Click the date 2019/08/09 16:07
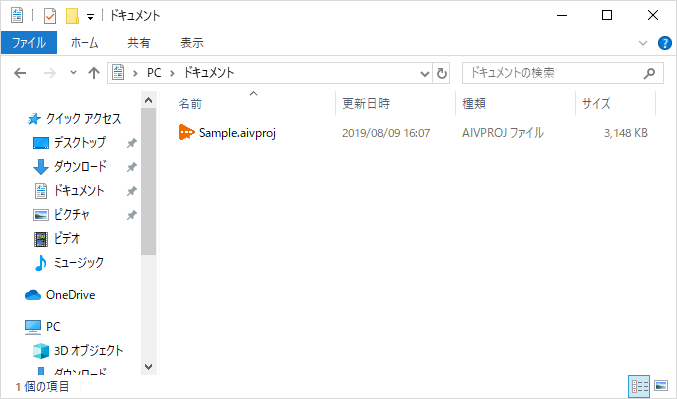The height and width of the screenshot is (399, 677). pyautogui.click(x=386, y=133)
